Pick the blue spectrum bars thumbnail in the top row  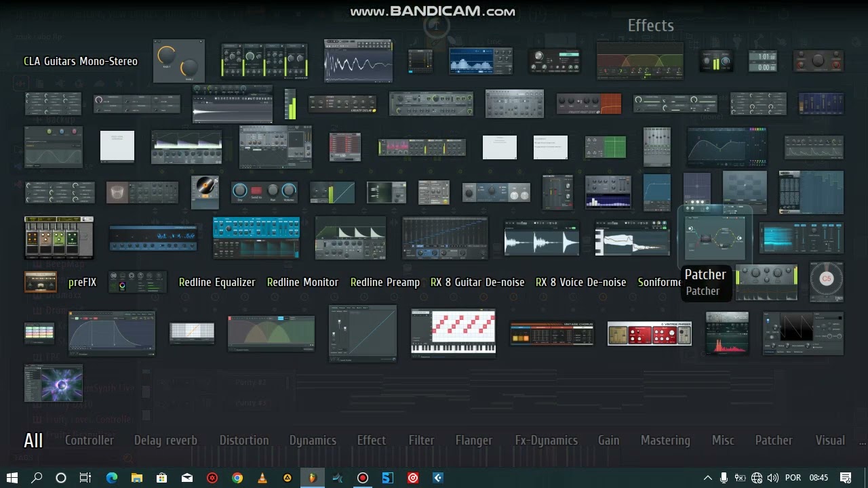pyautogui.click(x=481, y=61)
